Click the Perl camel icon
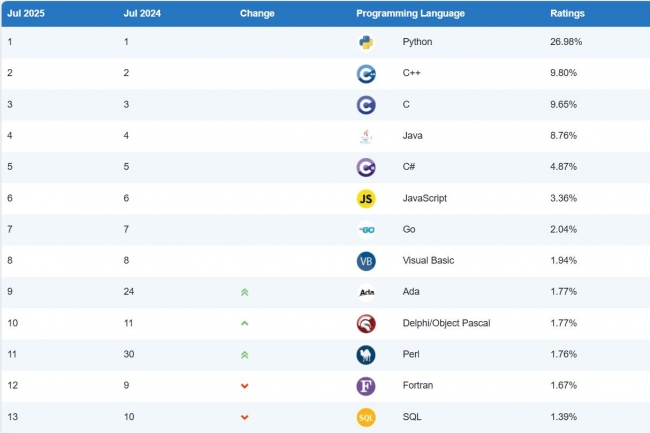Image resolution: width=650 pixels, height=433 pixels. pos(366,355)
